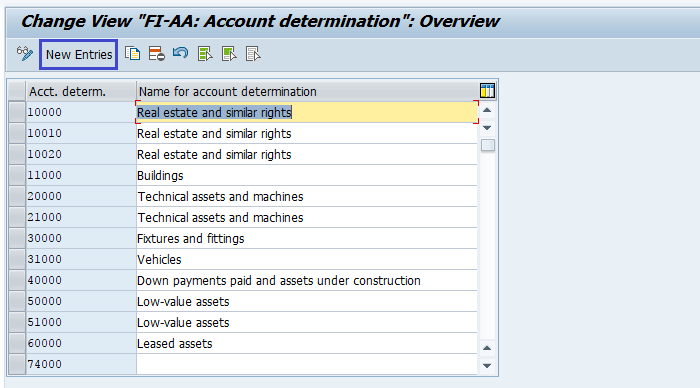Click the Acct. determ. column header
The image size is (700, 388).
pyautogui.click(x=81, y=92)
